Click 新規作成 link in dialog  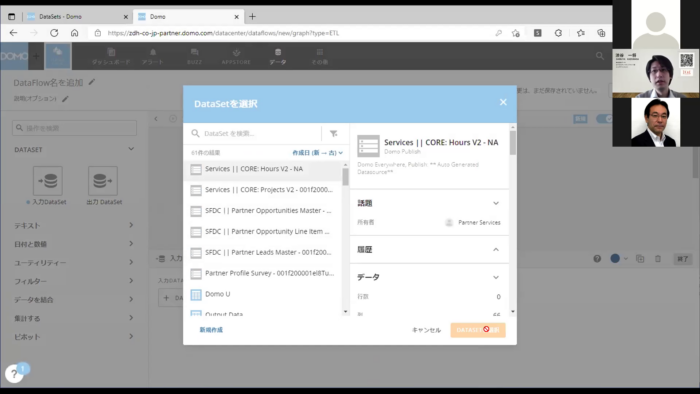(x=211, y=330)
